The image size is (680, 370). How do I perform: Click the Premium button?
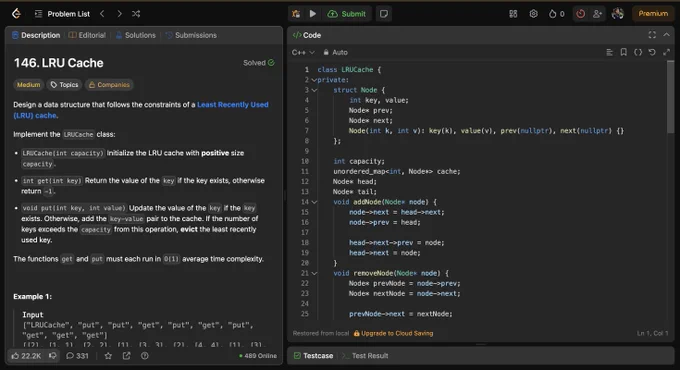(x=653, y=14)
